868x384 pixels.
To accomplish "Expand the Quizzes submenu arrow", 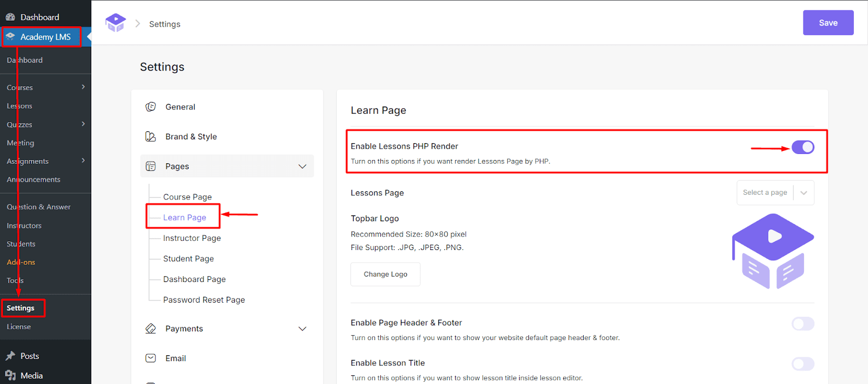I will (x=83, y=124).
